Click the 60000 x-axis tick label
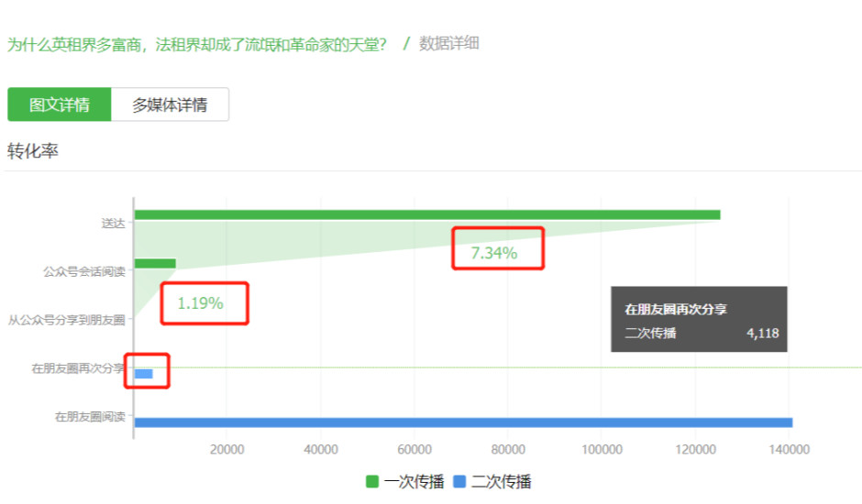 pos(414,450)
